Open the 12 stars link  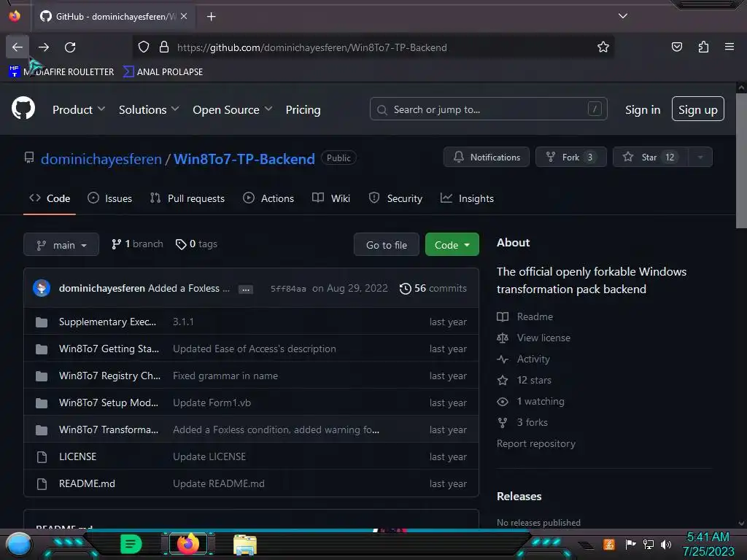524,381
